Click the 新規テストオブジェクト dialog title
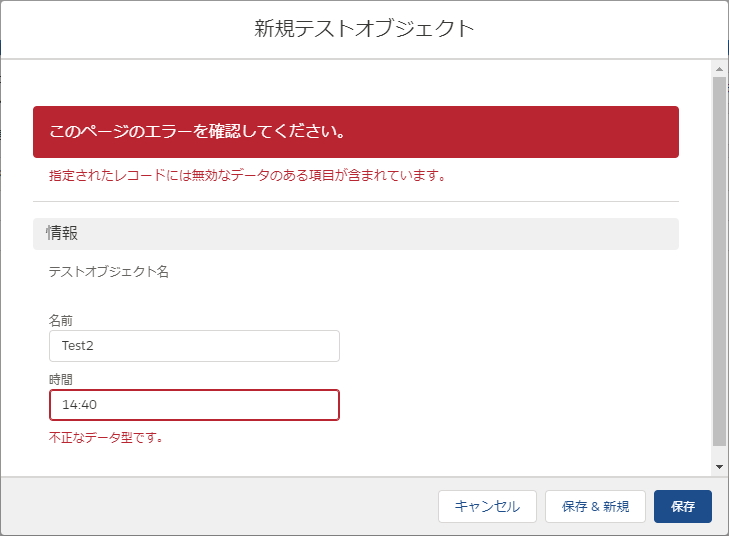This screenshot has height=536, width=729. 364,28
